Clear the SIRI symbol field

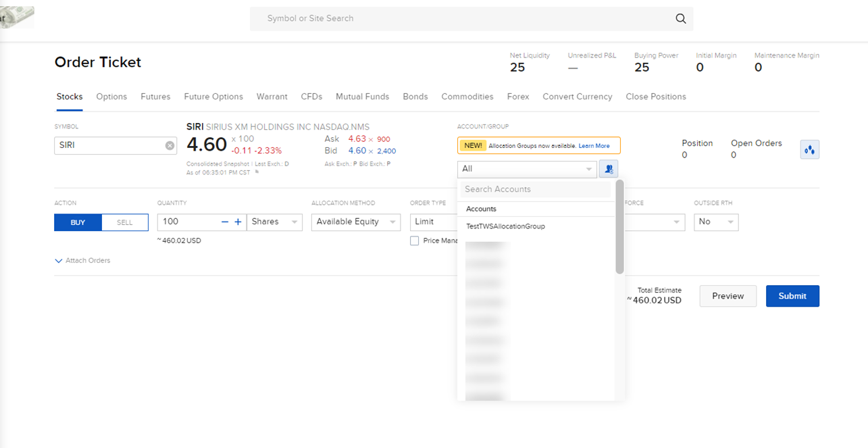tap(170, 145)
